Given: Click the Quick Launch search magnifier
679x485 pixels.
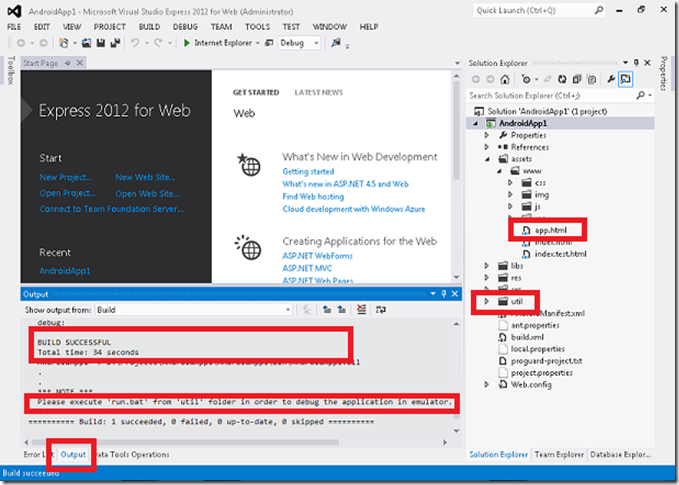Looking at the screenshot, I should 599,10.
